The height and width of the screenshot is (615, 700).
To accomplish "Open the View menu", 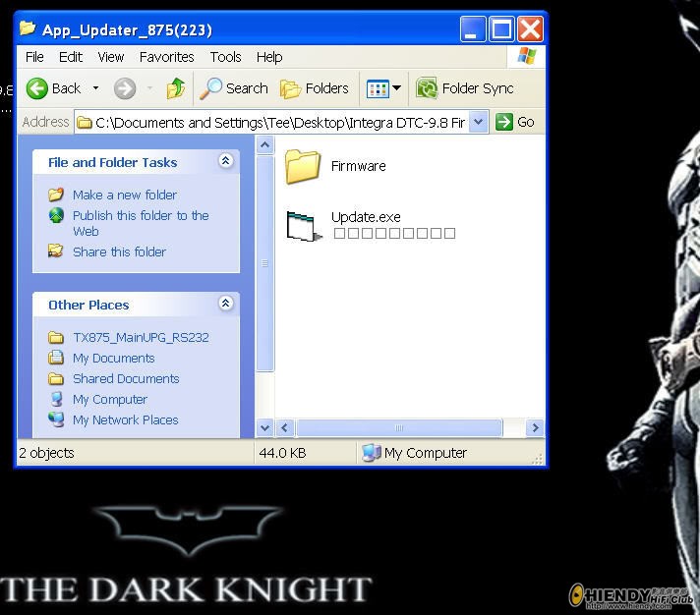I will tap(111, 57).
